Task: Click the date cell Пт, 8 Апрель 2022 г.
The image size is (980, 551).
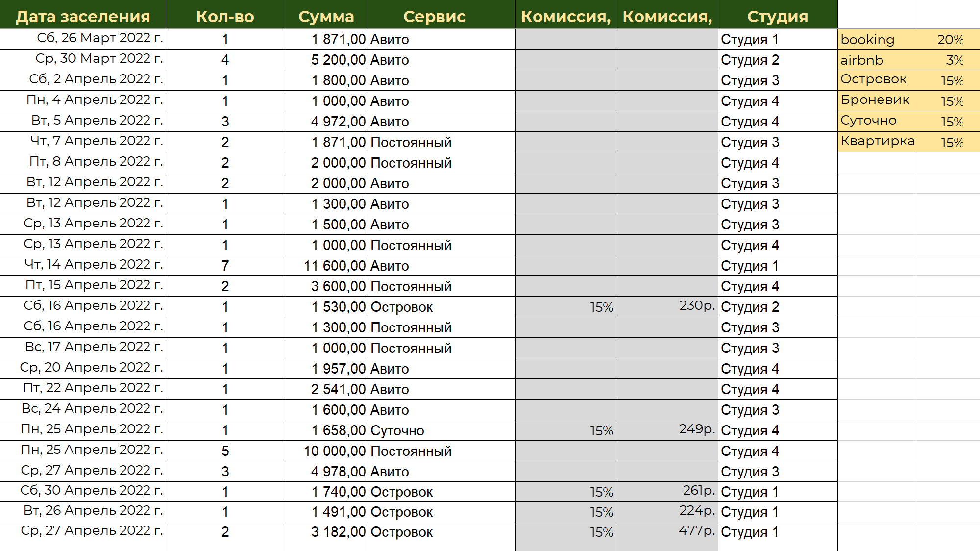Action: pyautogui.click(x=83, y=163)
